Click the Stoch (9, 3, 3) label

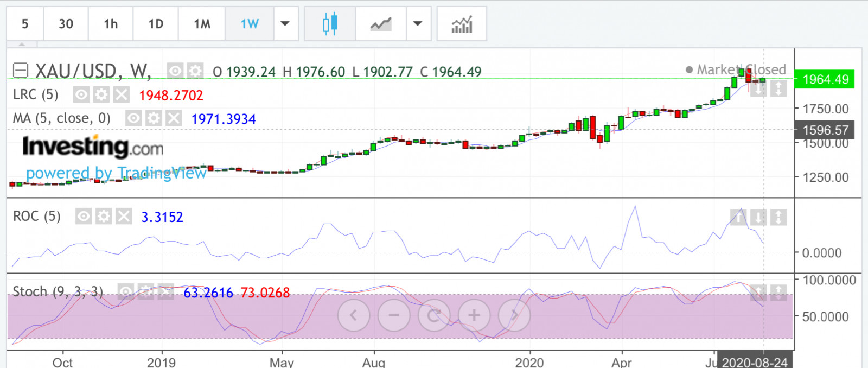[x=58, y=292]
